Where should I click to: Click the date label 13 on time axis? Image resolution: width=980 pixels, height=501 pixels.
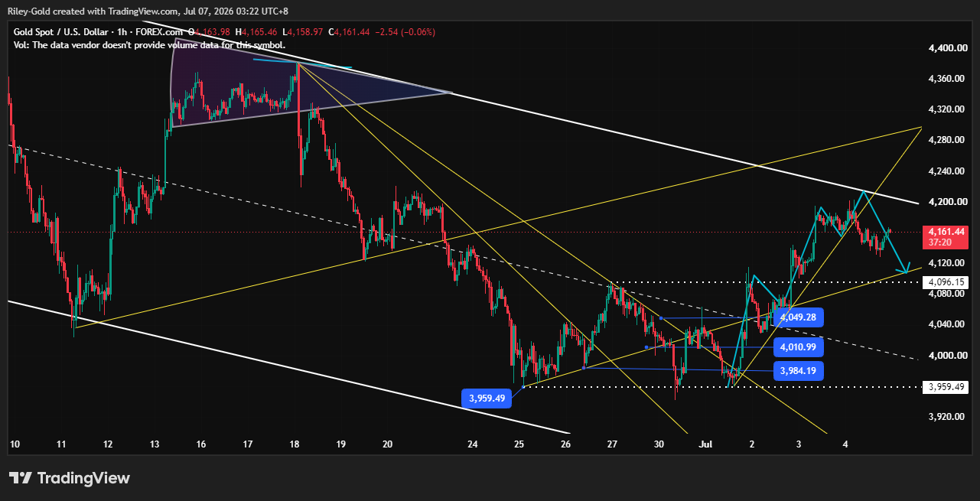[x=155, y=444]
